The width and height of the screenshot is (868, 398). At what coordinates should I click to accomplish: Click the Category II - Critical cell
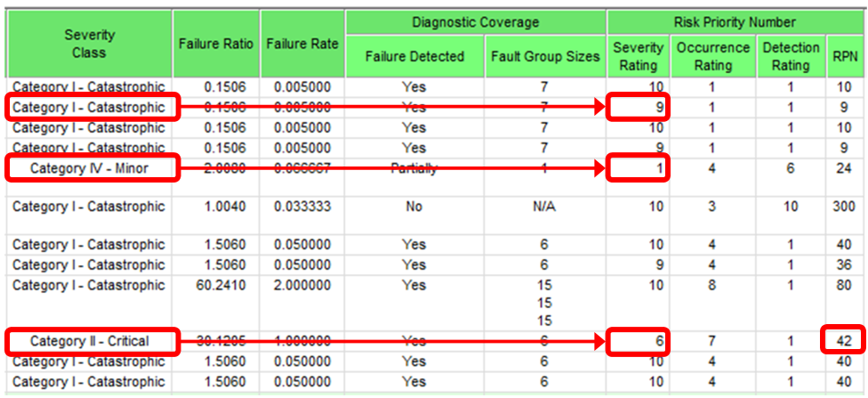tap(89, 341)
